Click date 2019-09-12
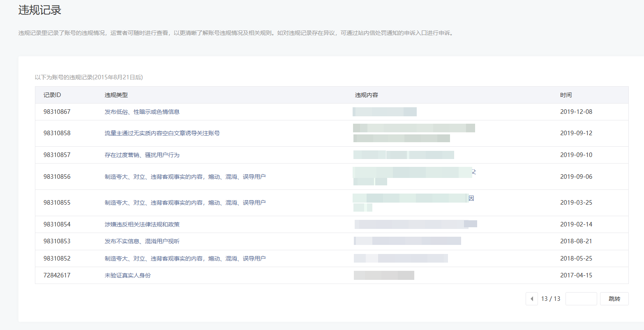 click(x=576, y=133)
